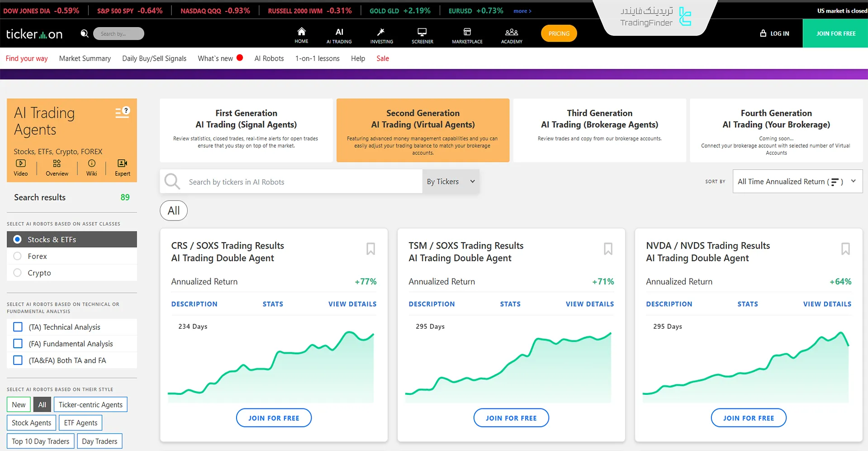The image size is (868, 451).
Task: Open the By Tickers dropdown
Action: tap(451, 181)
